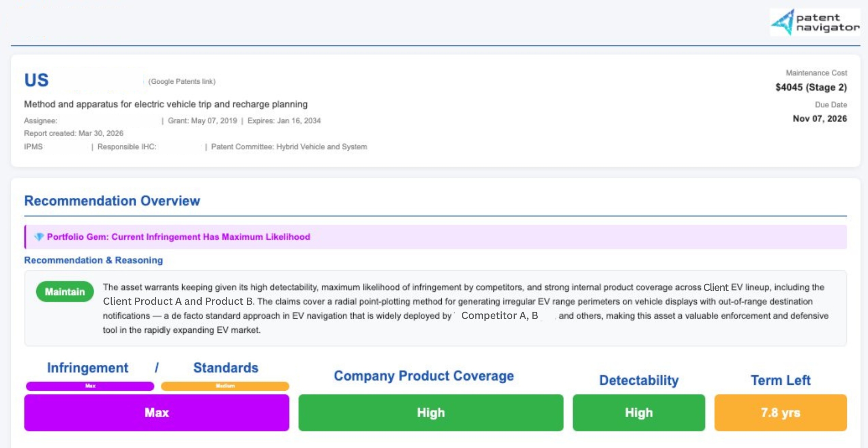Open the Google Patents link
This screenshot has width=868, height=448.
[182, 82]
